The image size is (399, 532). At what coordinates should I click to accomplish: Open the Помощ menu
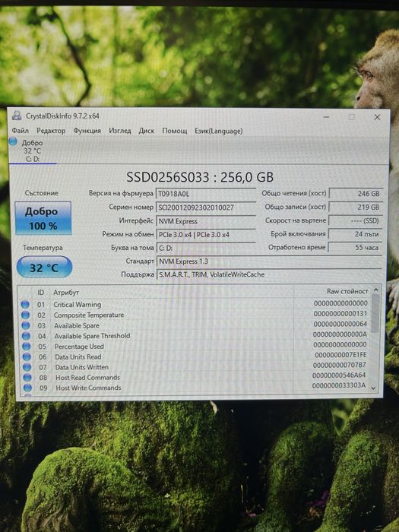click(174, 131)
